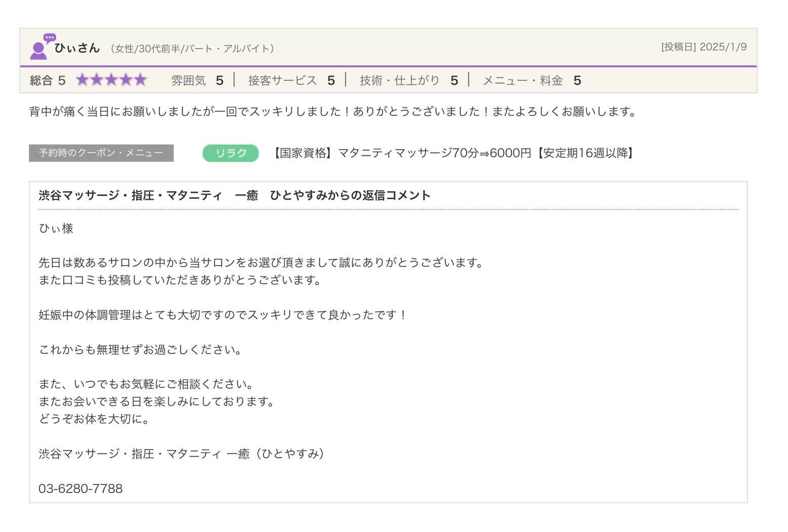Click reviewer attributes 女性/30代前半/パート・アルバイト
The width and height of the screenshot is (788, 532).
(x=192, y=49)
